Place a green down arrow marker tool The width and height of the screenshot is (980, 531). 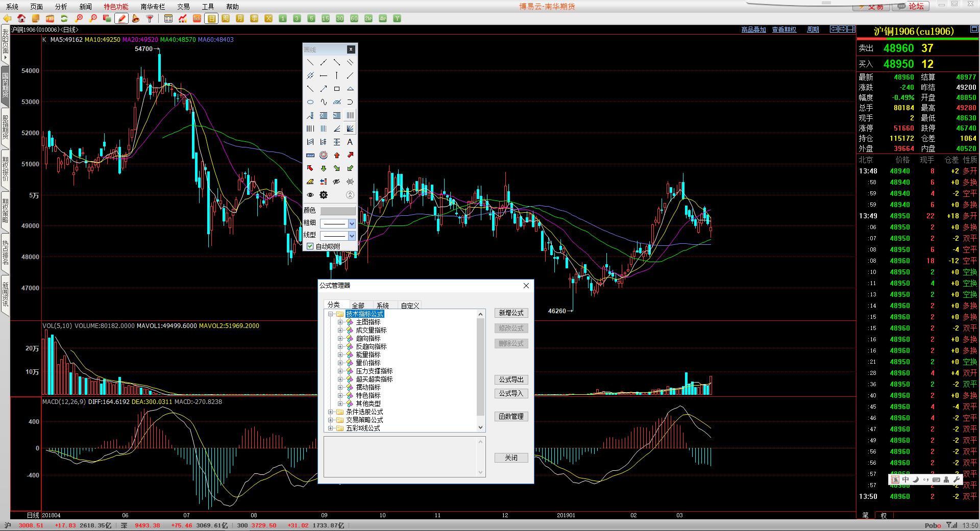coord(324,168)
